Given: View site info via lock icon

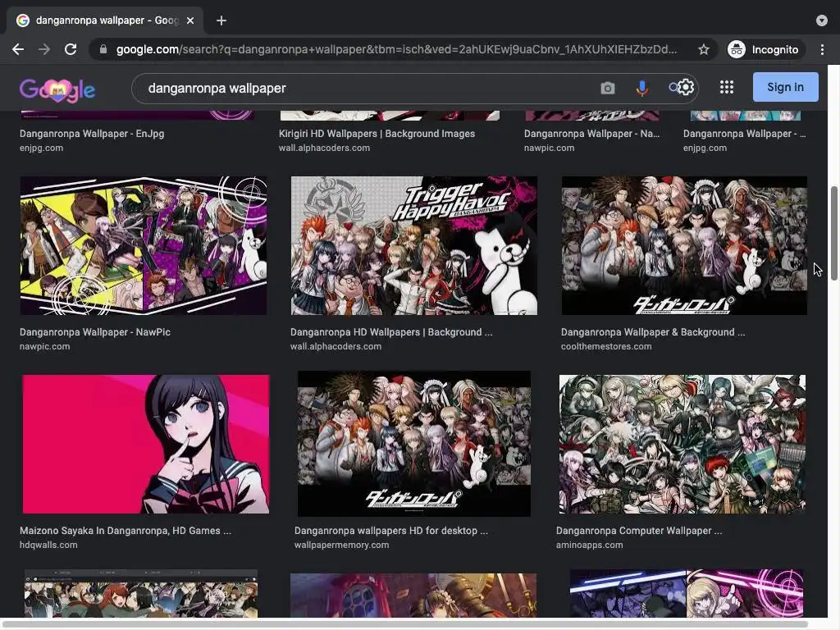Looking at the screenshot, I should (103, 49).
